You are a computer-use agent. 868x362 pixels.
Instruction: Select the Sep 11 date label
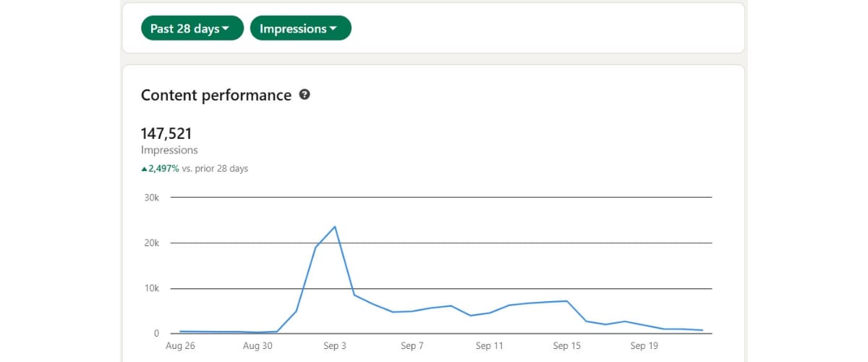pyautogui.click(x=489, y=346)
